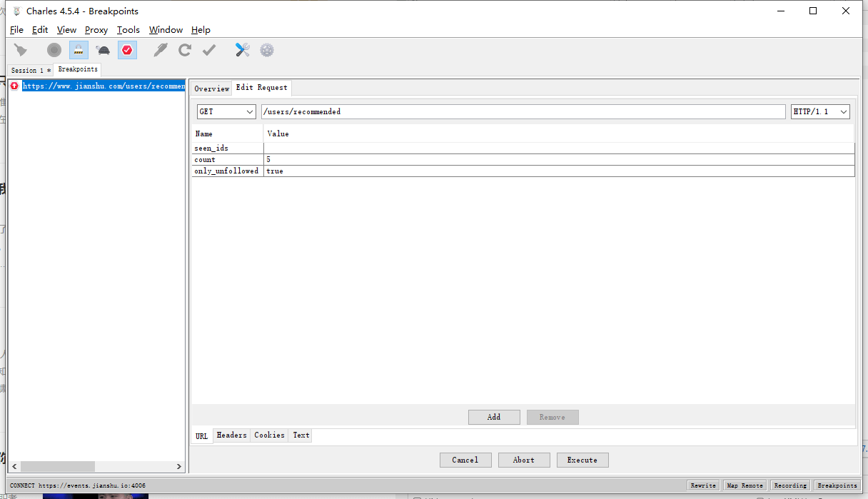The image size is (868, 499).
Task: Click the Repeat request arrow icon
Action: pos(185,50)
